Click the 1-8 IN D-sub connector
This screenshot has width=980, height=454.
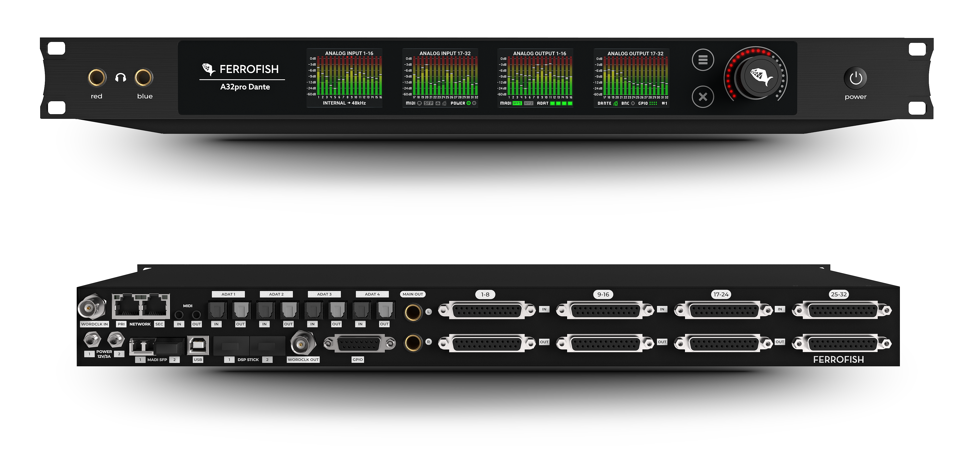pos(487,310)
